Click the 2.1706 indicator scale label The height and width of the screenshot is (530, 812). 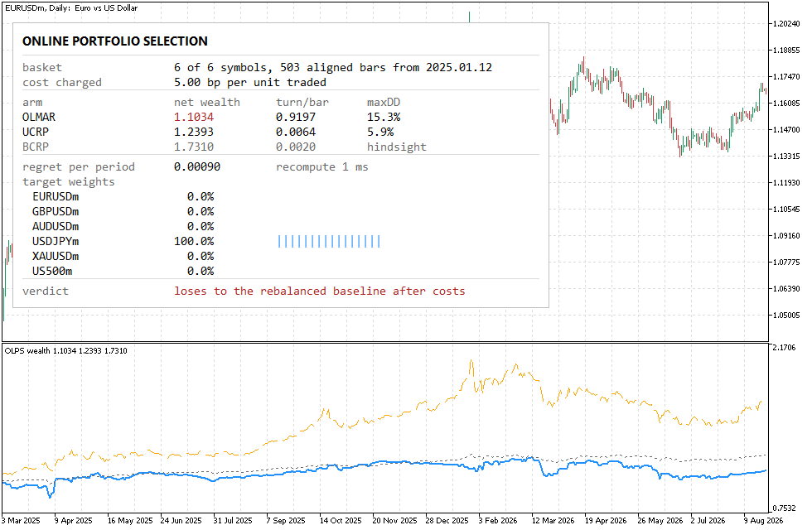pos(784,348)
